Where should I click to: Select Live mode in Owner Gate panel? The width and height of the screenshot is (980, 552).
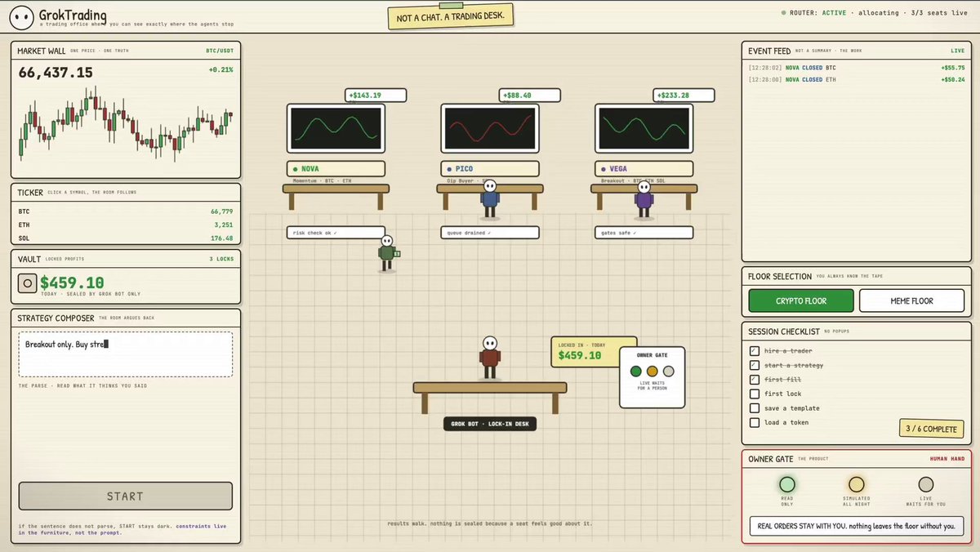pyautogui.click(x=925, y=484)
